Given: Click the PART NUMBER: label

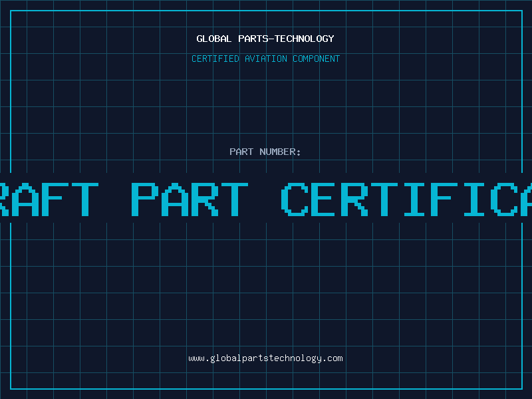Looking at the screenshot, I should [x=265, y=152].
